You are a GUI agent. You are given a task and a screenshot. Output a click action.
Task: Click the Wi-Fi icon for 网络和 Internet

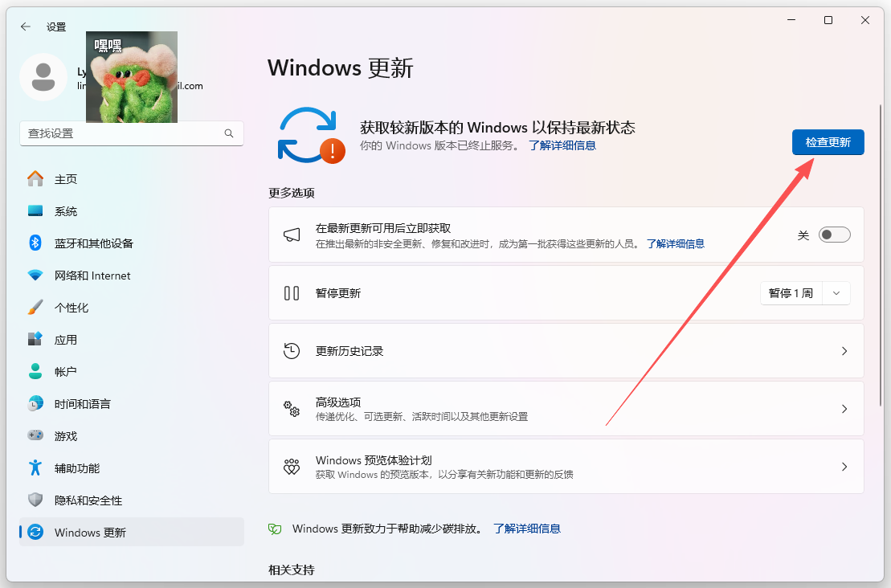[35, 276]
